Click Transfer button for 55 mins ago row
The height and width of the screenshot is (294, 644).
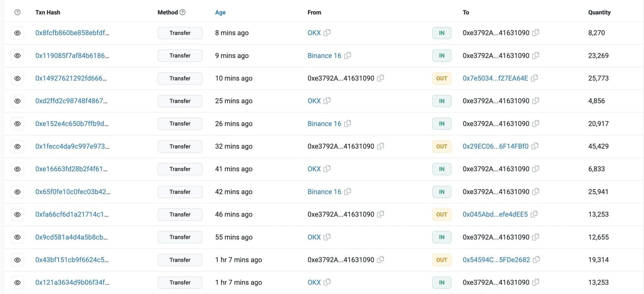click(180, 237)
